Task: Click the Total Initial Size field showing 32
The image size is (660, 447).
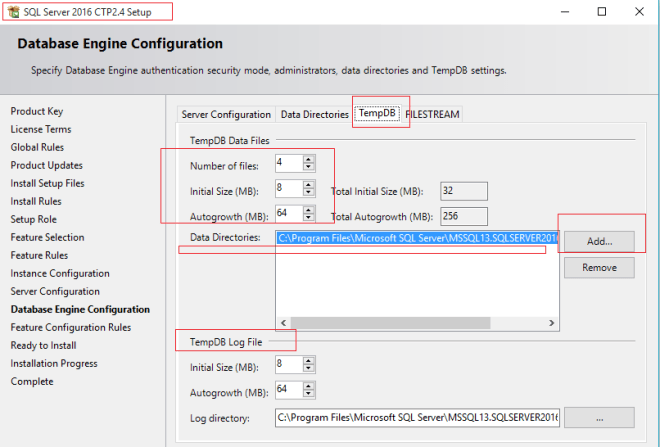Action: click(464, 191)
